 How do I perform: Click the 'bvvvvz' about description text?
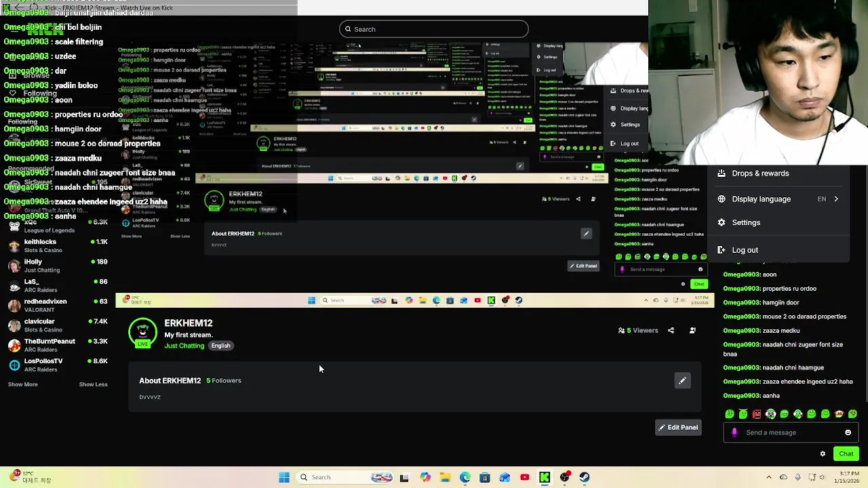tap(150, 397)
